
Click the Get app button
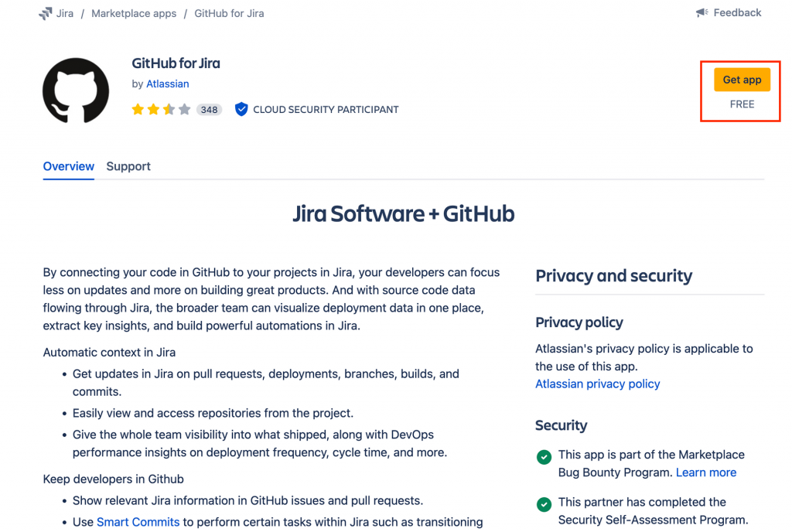click(742, 80)
